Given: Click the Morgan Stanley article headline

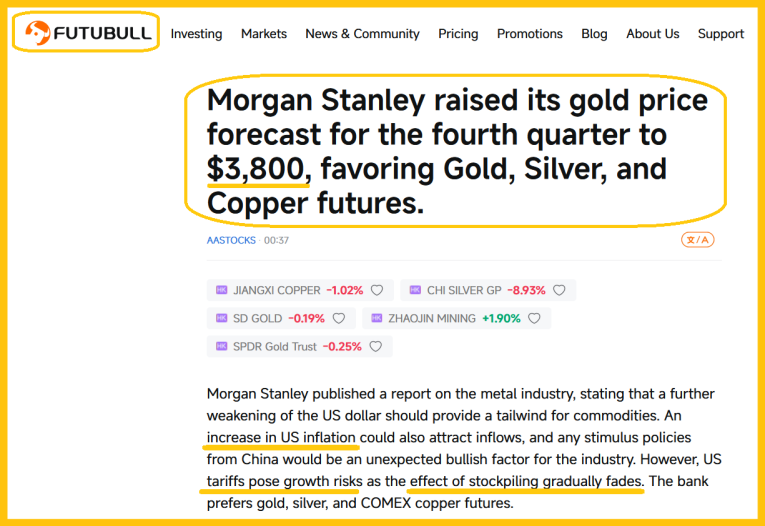Looking at the screenshot, I should pos(457,151).
